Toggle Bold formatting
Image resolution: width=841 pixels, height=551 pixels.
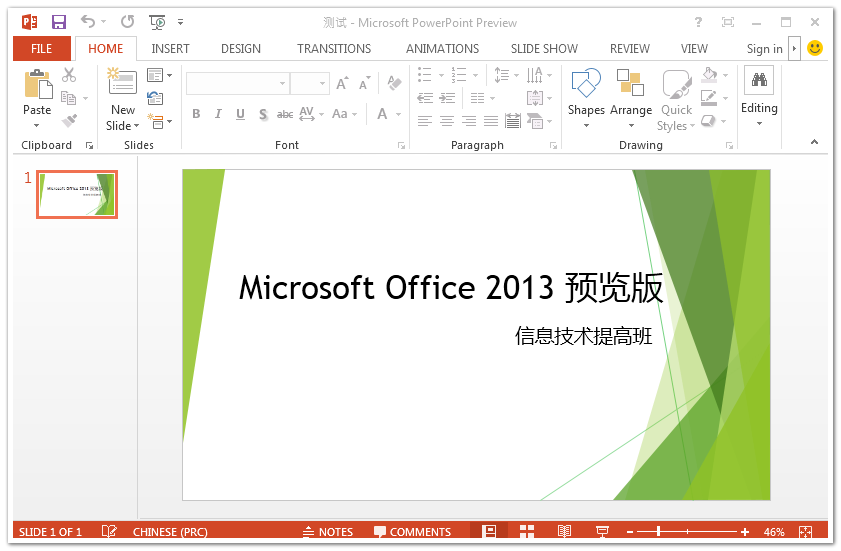tap(196, 114)
